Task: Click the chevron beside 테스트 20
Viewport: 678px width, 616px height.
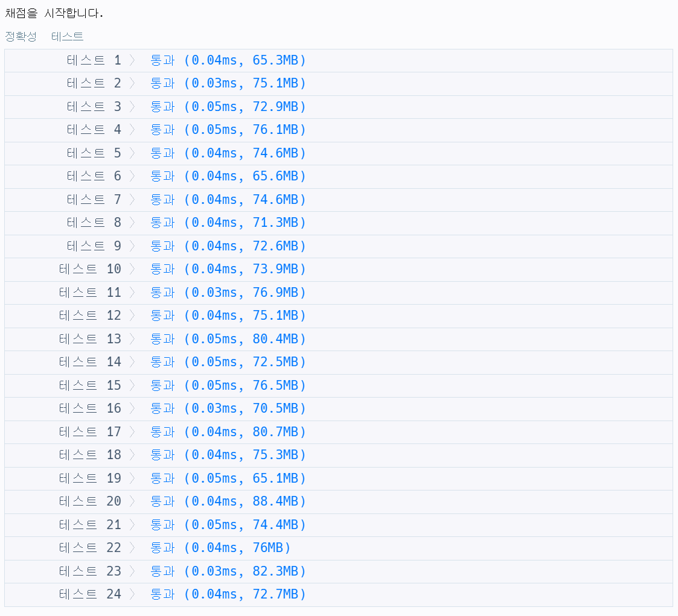Action: pyautogui.click(x=132, y=501)
